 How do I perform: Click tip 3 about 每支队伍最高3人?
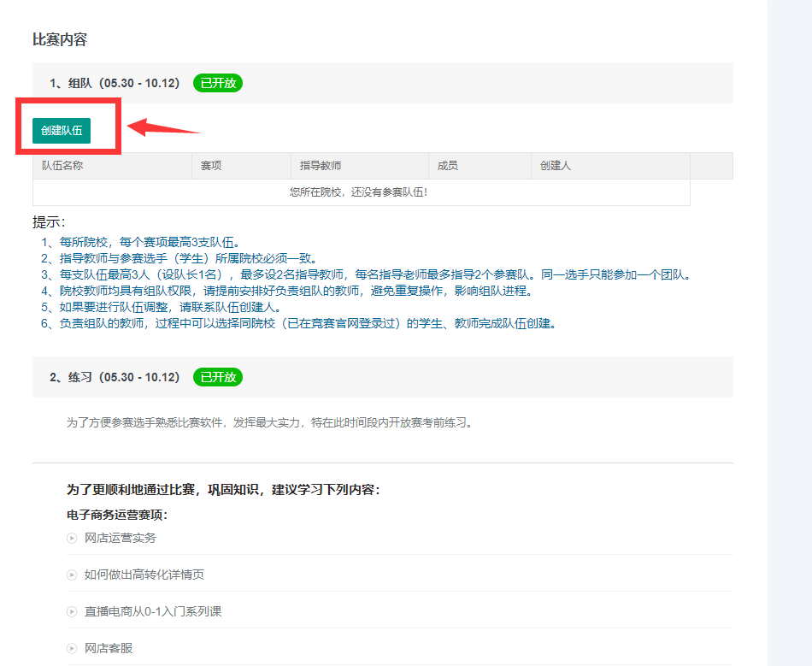click(x=367, y=274)
